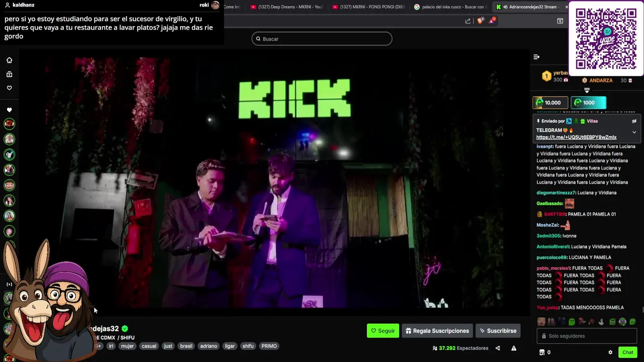This screenshot has width=644, height=362.
Task: Click the Buscar search field
Action: click(x=322, y=39)
